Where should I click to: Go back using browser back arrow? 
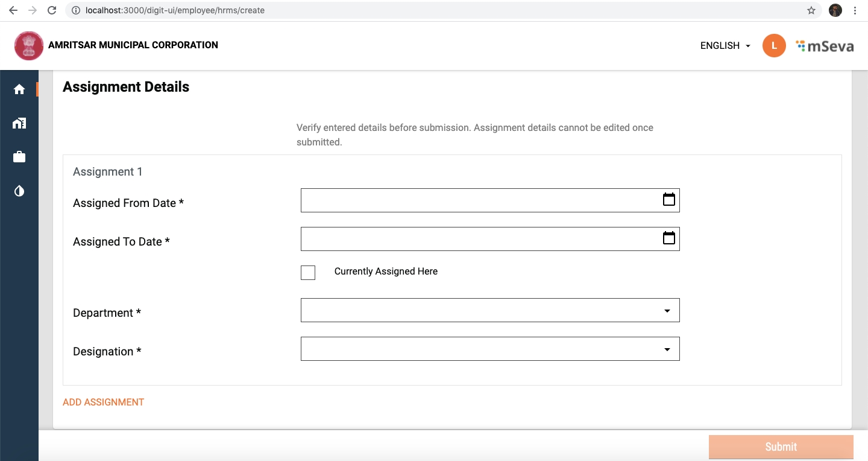pos(13,10)
